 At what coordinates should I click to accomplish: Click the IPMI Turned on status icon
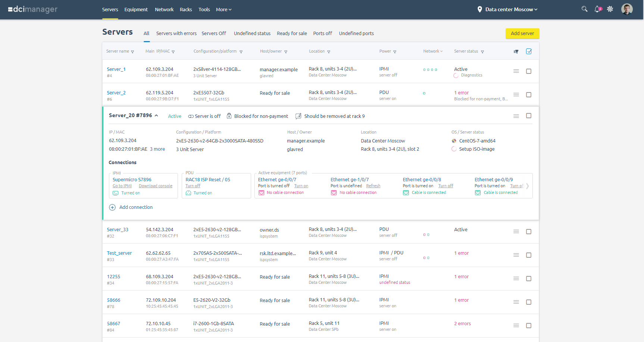tap(116, 193)
